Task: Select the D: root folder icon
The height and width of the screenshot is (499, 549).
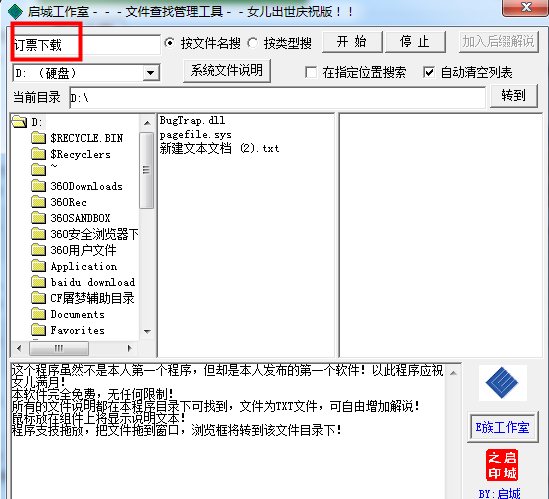Action: [19, 122]
